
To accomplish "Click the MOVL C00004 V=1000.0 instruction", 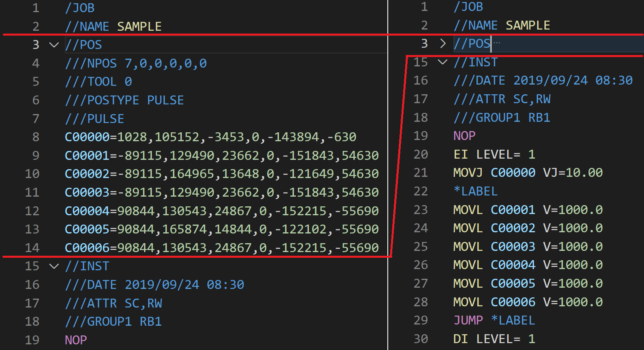I will pyautogui.click(x=528, y=265).
